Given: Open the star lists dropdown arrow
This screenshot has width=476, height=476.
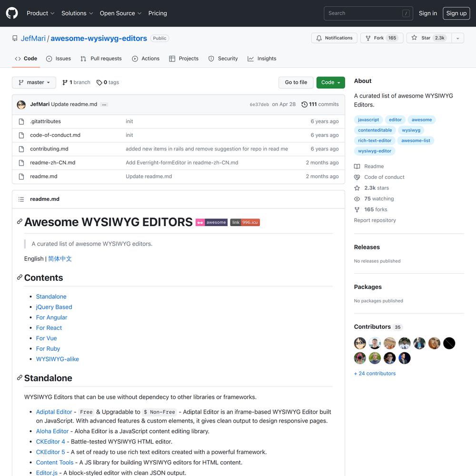Looking at the screenshot, I should coord(457,38).
